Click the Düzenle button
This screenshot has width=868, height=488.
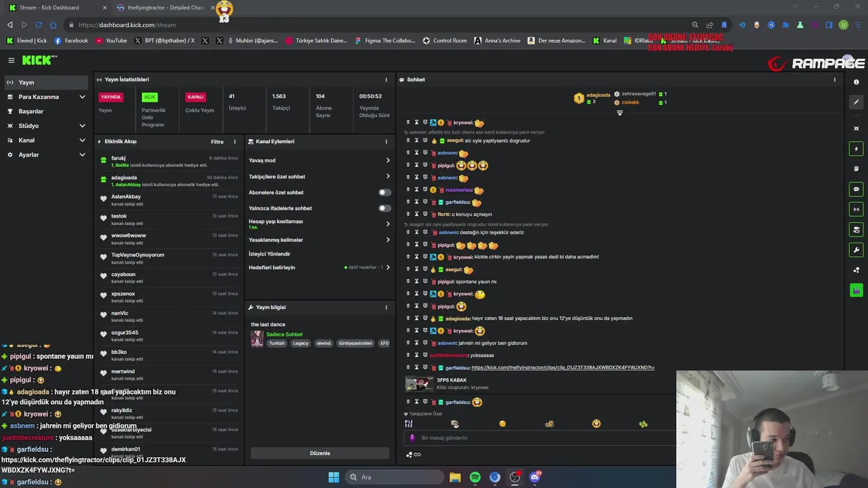pyautogui.click(x=320, y=453)
